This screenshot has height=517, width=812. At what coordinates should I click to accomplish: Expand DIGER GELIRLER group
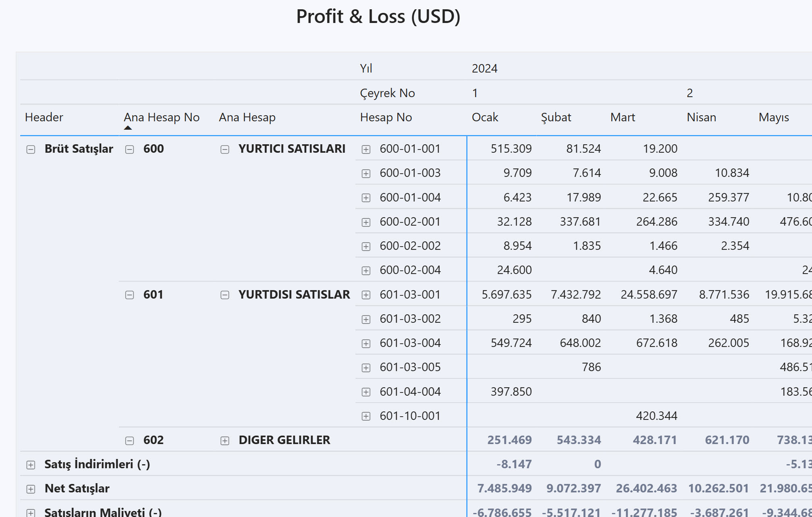tap(225, 441)
